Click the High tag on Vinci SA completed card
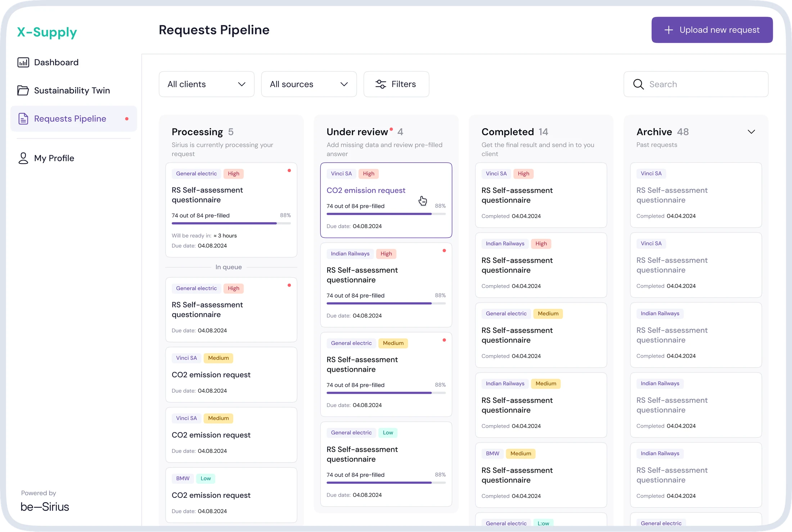The height and width of the screenshot is (532, 792). click(x=523, y=173)
